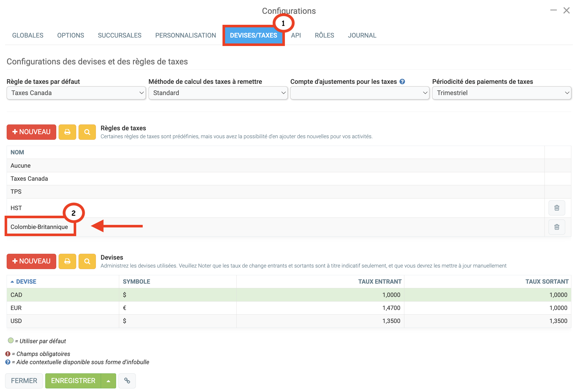Select the EUR currency row

(x=16, y=308)
